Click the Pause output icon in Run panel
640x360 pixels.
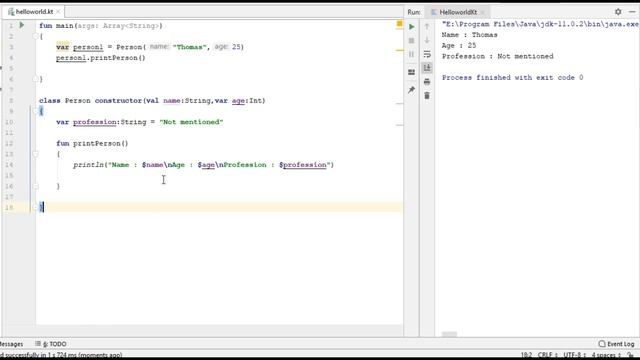click(x=411, y=54)
